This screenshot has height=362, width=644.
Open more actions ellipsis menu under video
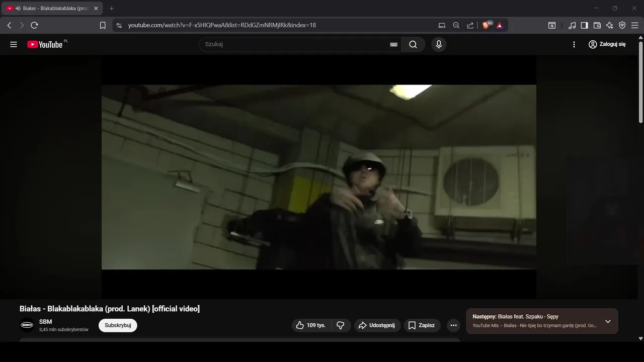[x=453, y=325]
